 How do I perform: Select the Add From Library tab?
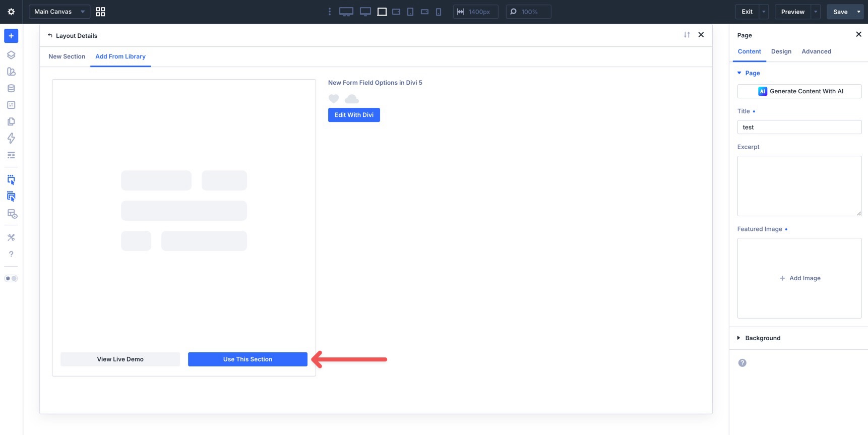point(120,56)
